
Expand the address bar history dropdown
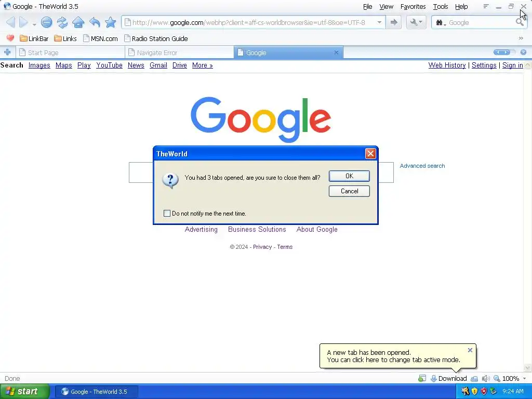pyautogui.click(x=379, y=22)
